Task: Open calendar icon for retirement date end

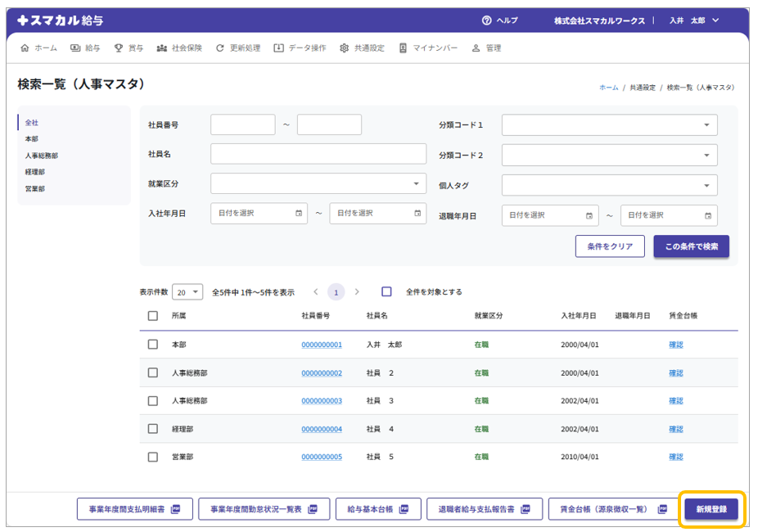Action: tap(708, 216)
